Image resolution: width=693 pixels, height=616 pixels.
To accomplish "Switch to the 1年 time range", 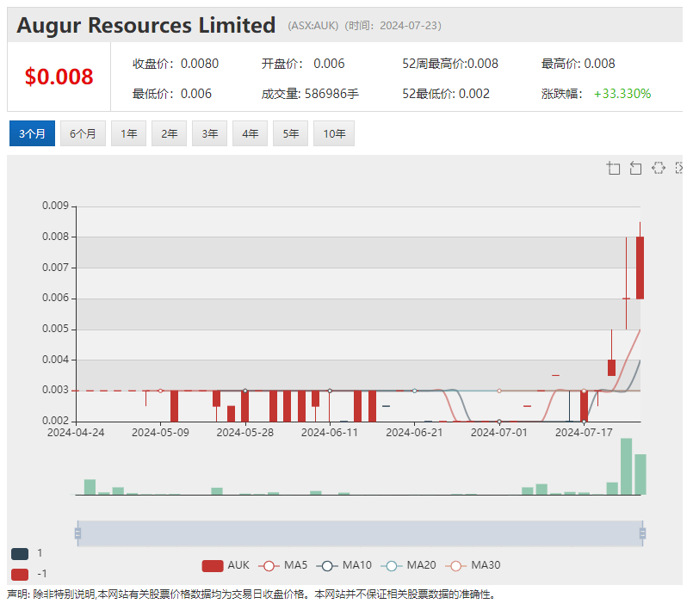I will (x=128, y=133).
